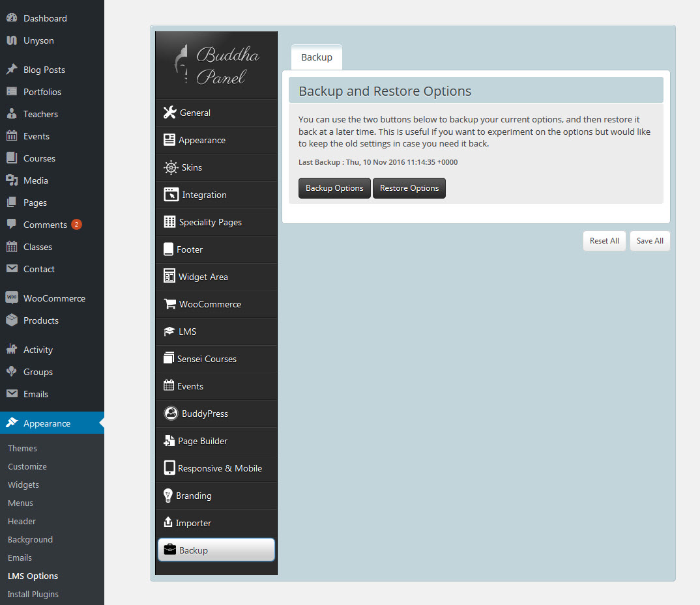Click the Save All button
This screenshot has height=605, width=700.
[650, 241]
